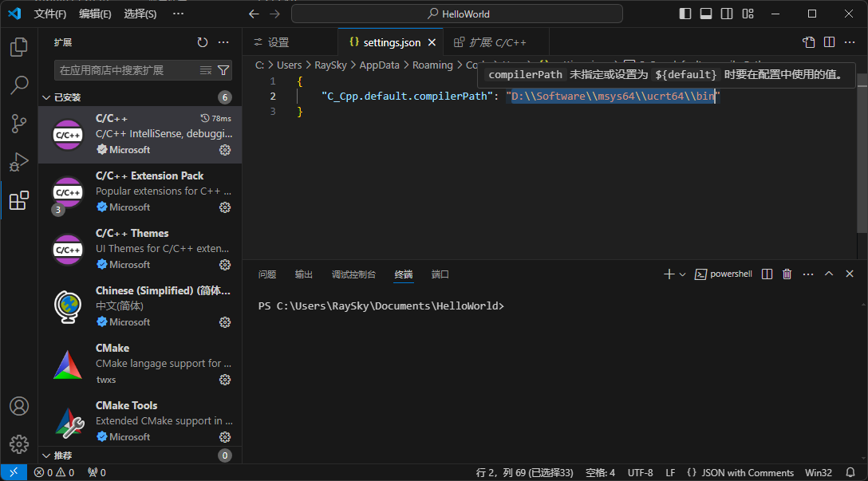Screen dimensions: 868x481
Task: Close the settings.json tab
Action: 432,42
